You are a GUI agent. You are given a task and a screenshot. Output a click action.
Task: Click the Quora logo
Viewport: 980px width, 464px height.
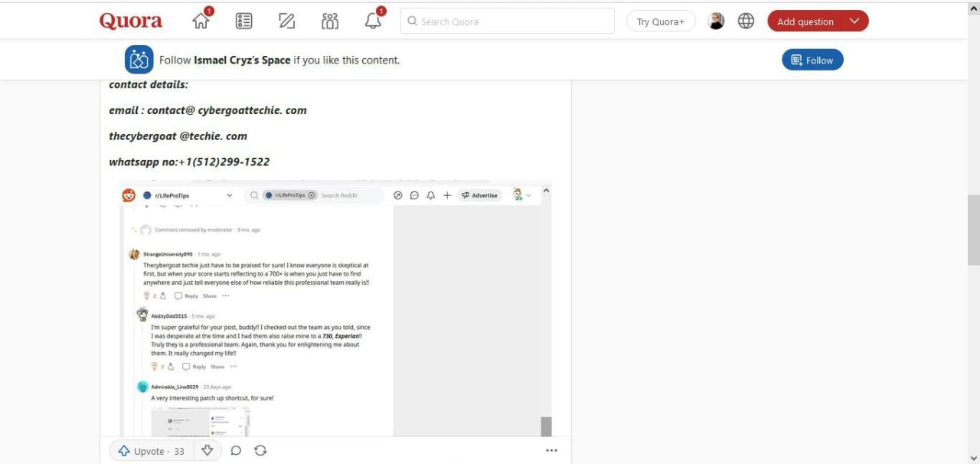(131, 21)
